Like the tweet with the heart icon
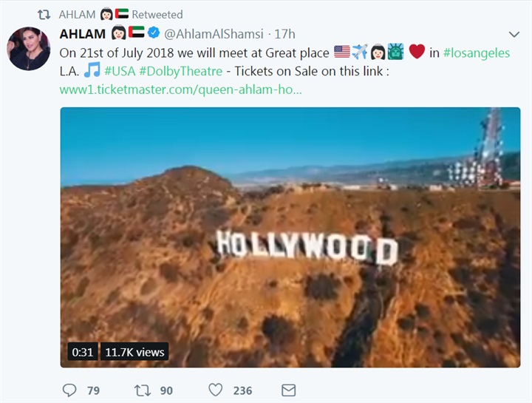532x403 pixels. point(216,390)
